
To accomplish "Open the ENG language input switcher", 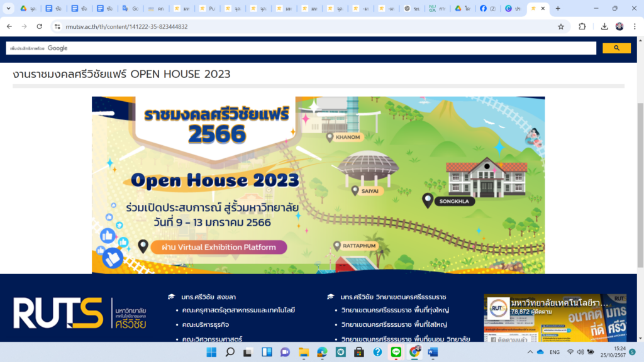I will 554,352.
